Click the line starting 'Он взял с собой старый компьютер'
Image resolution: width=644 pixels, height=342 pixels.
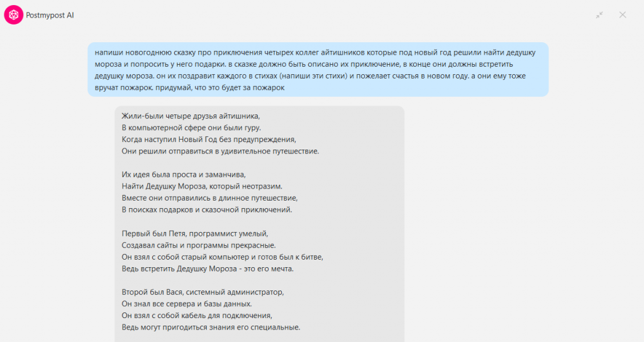pyautogui.click(x=223, y=257)
